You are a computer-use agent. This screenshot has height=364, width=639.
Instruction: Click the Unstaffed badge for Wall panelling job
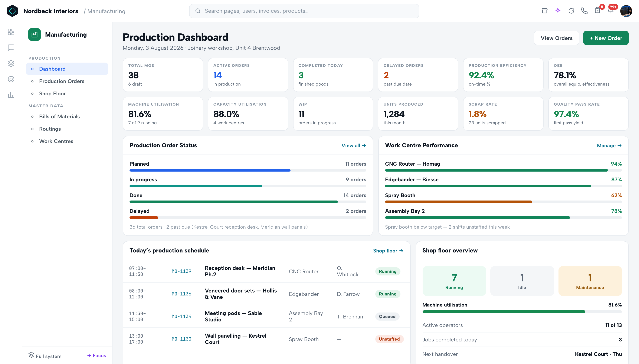pos(389,339)
